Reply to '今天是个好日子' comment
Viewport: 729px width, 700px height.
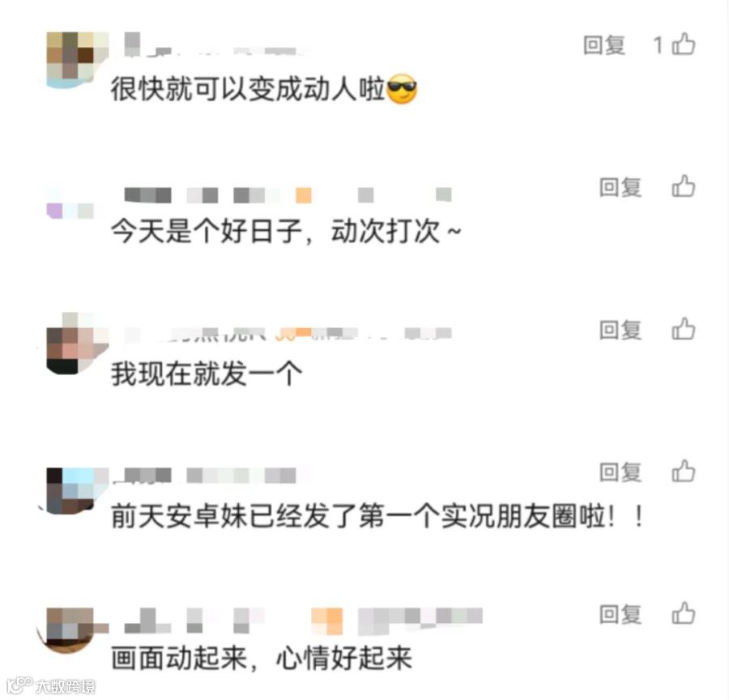620,187
